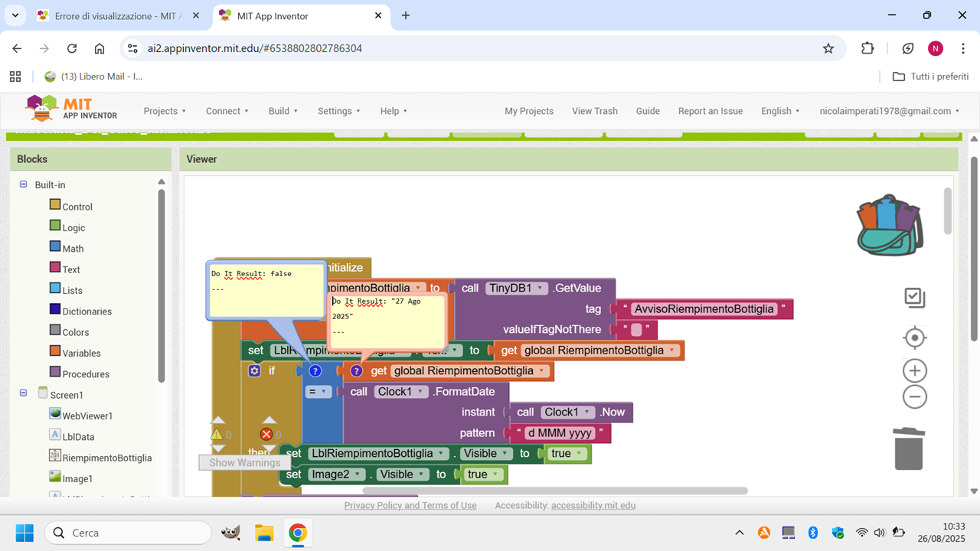Toggle the true value on Image2 Visible
This screenshot has height=551, width=980.
[x=482, y=474]
